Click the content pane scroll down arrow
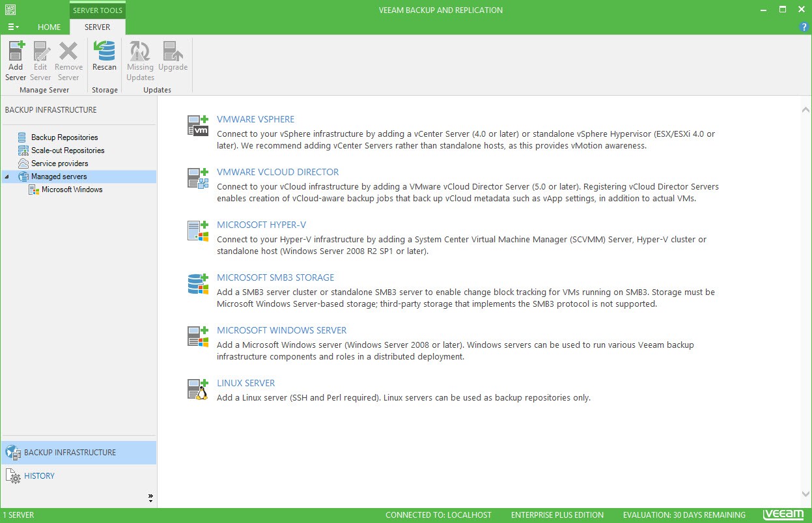The image size is (812, 523). (x=805, y=495)
